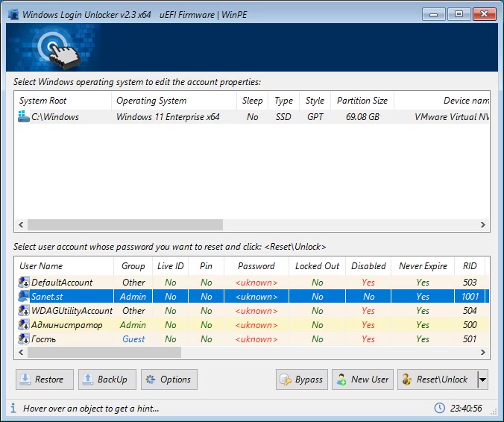Click the Password column header
504x422 pixels.
256,265
